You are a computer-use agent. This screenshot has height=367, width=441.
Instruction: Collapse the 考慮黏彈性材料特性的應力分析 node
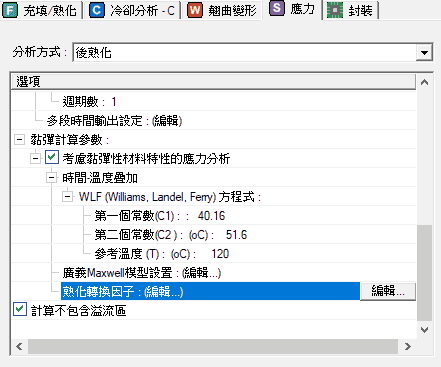tap(35, 158)
